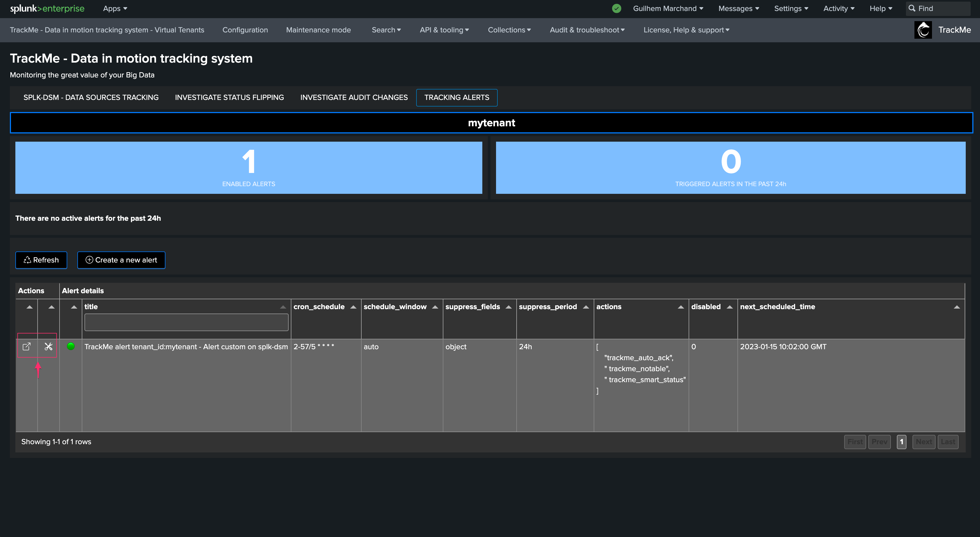Click the suppress_period value '24h'
This screenshot has width=980, height=537.
tap(525, 347)
